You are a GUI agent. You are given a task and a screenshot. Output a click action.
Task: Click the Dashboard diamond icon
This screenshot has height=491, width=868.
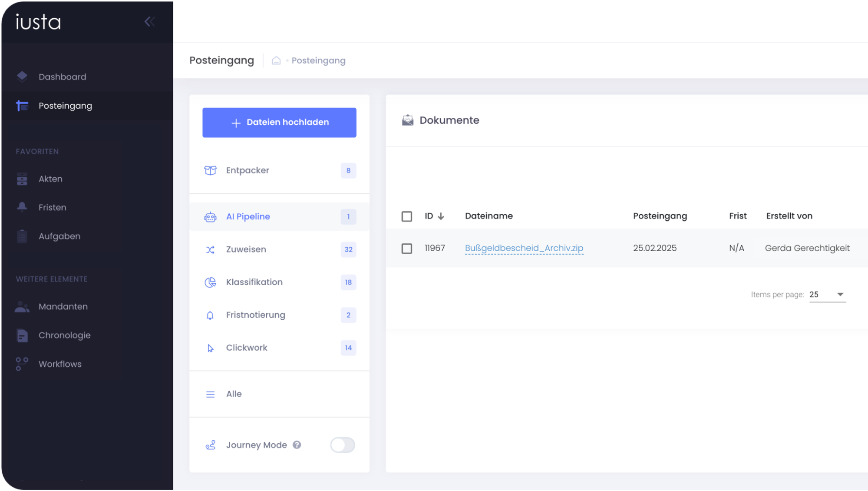point(22,76)
